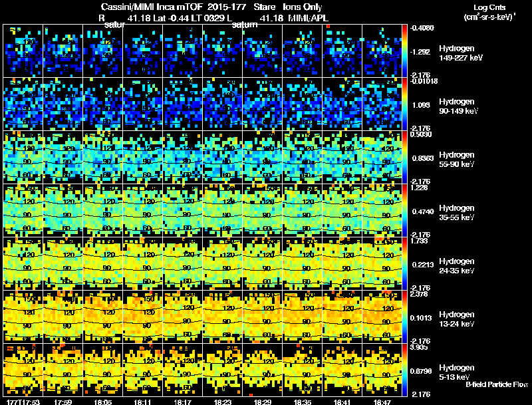Click the '18:47' time axis label
Screen dimensions: 532x405
pyautogui.click(x=382, y=402)
